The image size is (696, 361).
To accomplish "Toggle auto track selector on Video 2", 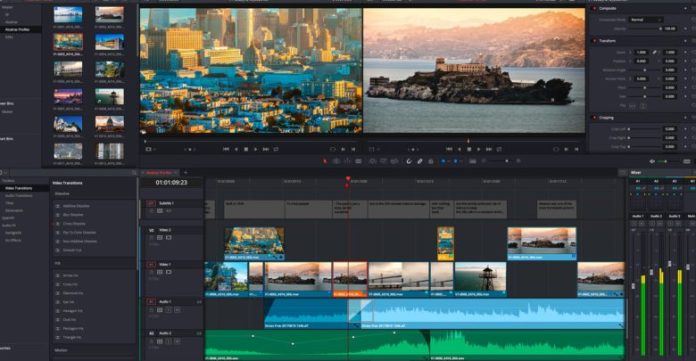I will coord(160,238).
